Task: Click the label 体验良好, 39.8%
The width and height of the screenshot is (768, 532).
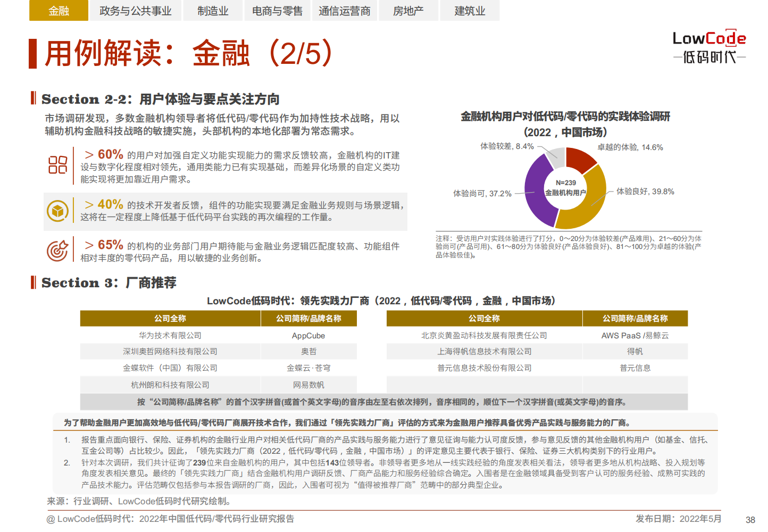Action: [645, 192]
